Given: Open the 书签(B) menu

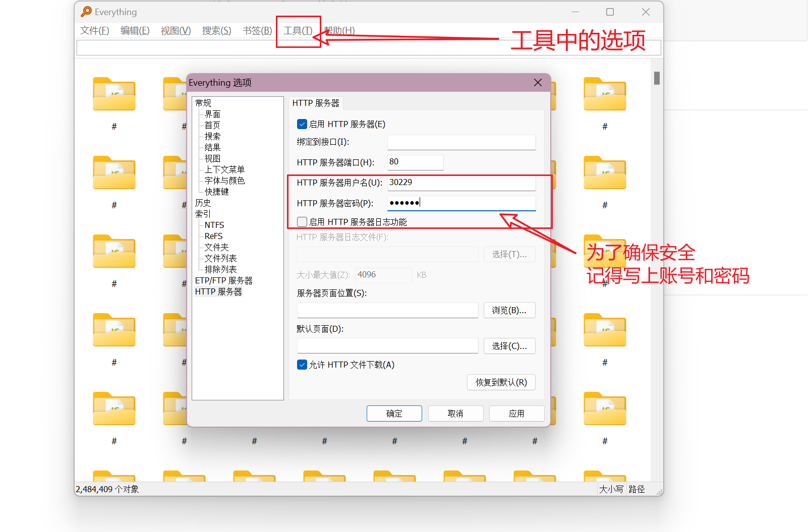Looking at the screenshot, I should [258, 31].
